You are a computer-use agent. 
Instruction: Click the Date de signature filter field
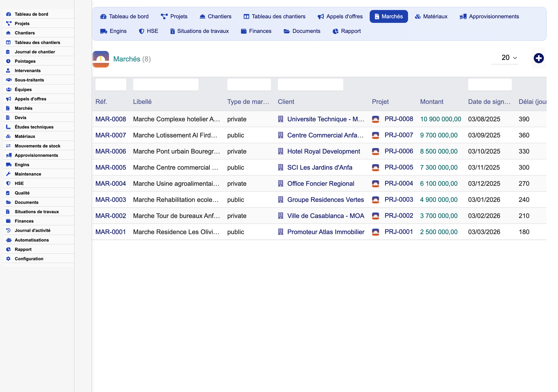tap(490, 85)
